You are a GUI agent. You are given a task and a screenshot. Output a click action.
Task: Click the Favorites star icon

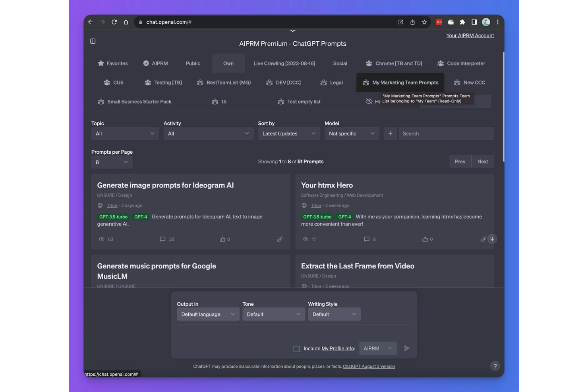tap(101, 63)
